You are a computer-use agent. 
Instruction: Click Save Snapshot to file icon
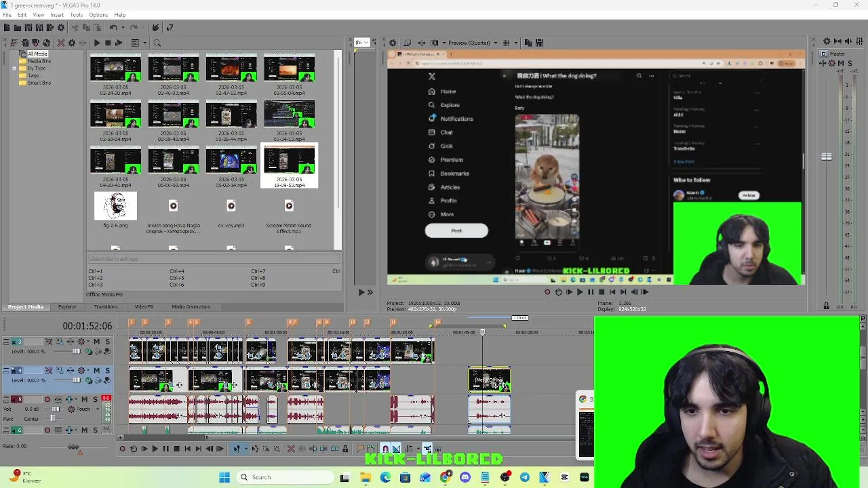point(538,43)
